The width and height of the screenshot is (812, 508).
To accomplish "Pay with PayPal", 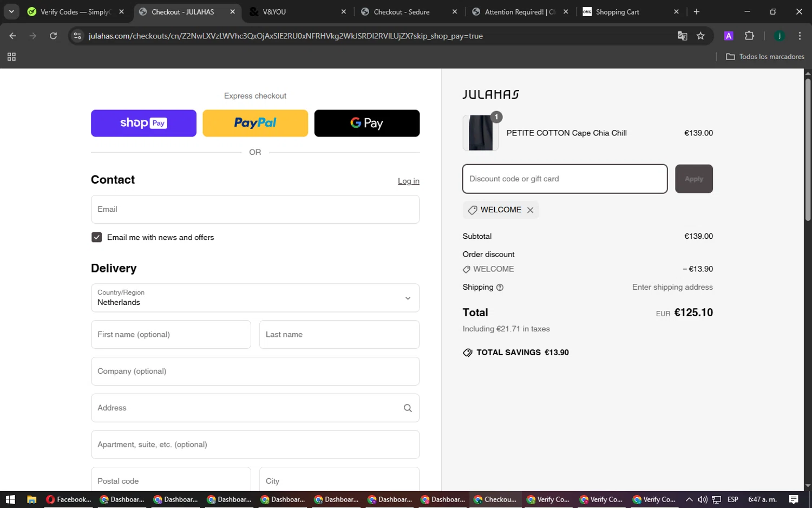I will coord(255,123).
